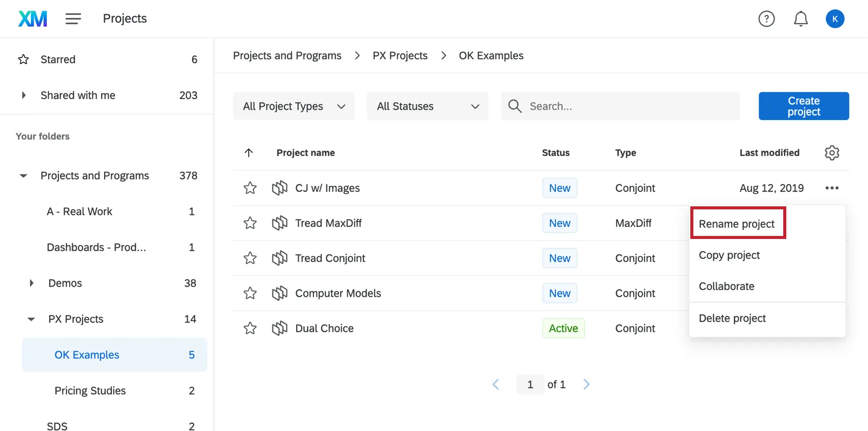Click the sort arrow beside Project name

249,153
